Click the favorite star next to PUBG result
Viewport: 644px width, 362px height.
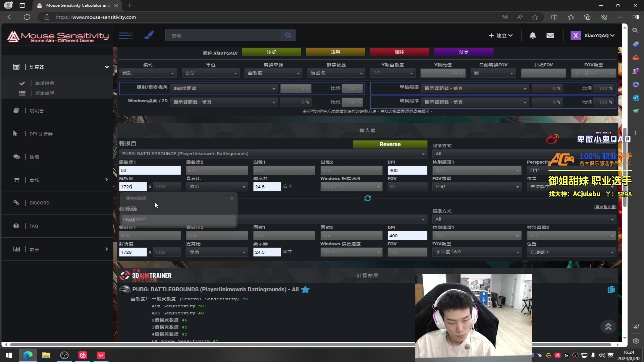(305, 290)
